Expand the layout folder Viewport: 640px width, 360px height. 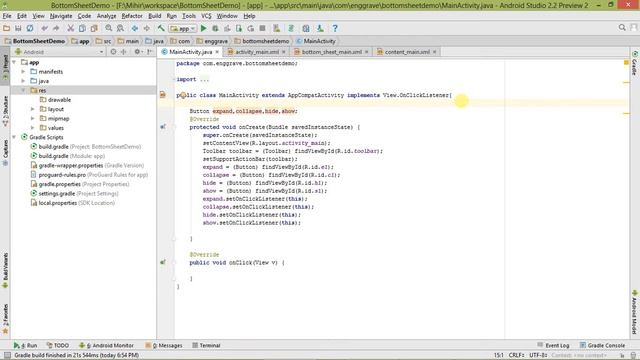point(33,109)
